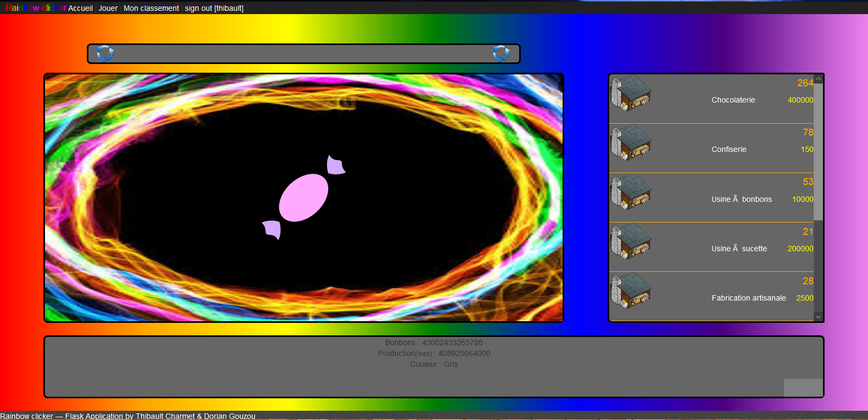Open Mon classement ranking page
This screenshot has width=868, height=420.
click(151, 8)
